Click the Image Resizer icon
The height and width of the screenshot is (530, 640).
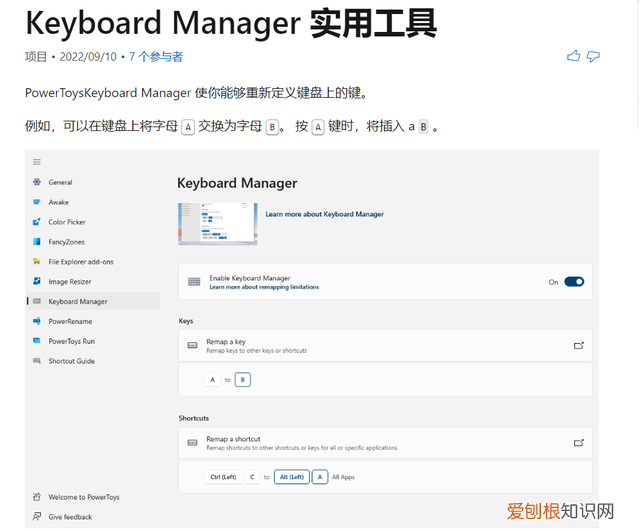[x=37, y=281]
